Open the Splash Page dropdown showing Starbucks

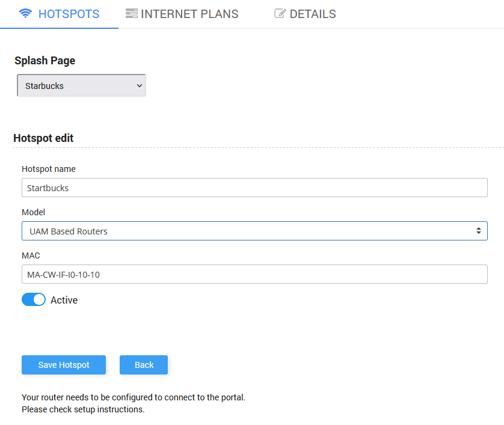coord(81,86)
